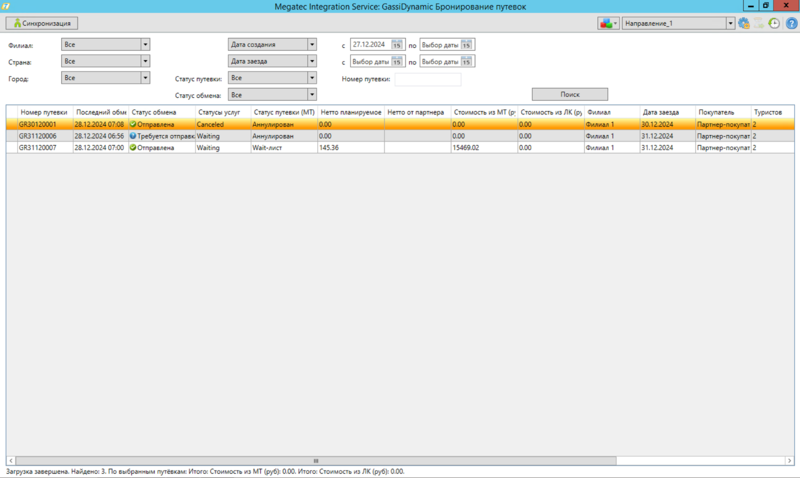The width and height of the screenshot is (800, 478).
Task: Sort by Номер путевки column header
Action: click(43, 113)
